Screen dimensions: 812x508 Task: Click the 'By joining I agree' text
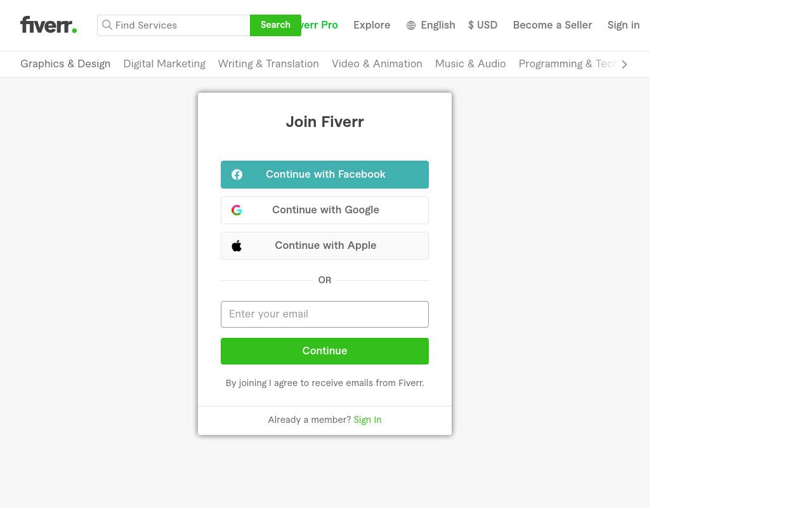(325, 383)
